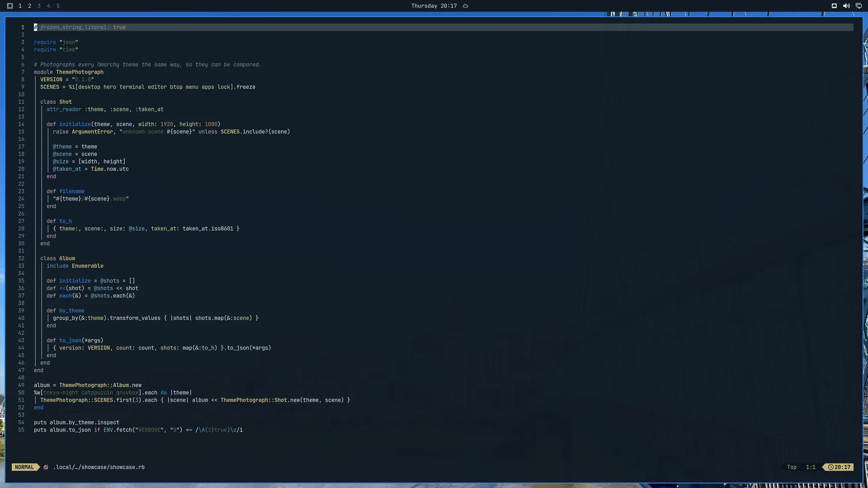This screenshot has height=488, width=868.
Task: Click the wired network icon in tray
Action: 834,6
